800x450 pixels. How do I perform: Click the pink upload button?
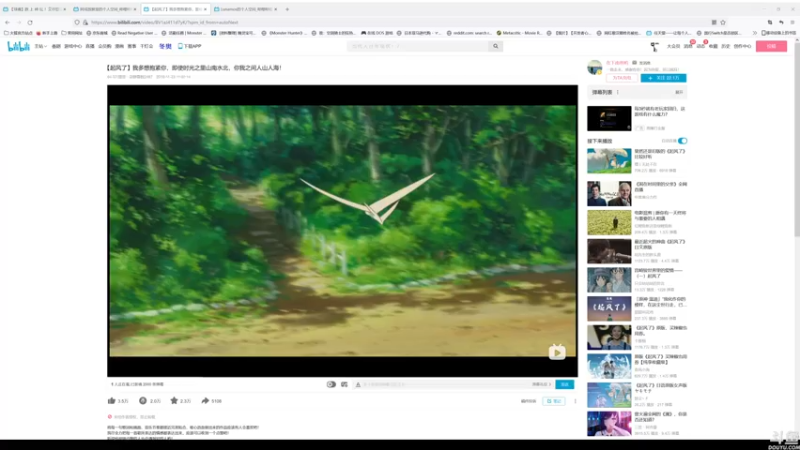771,46
